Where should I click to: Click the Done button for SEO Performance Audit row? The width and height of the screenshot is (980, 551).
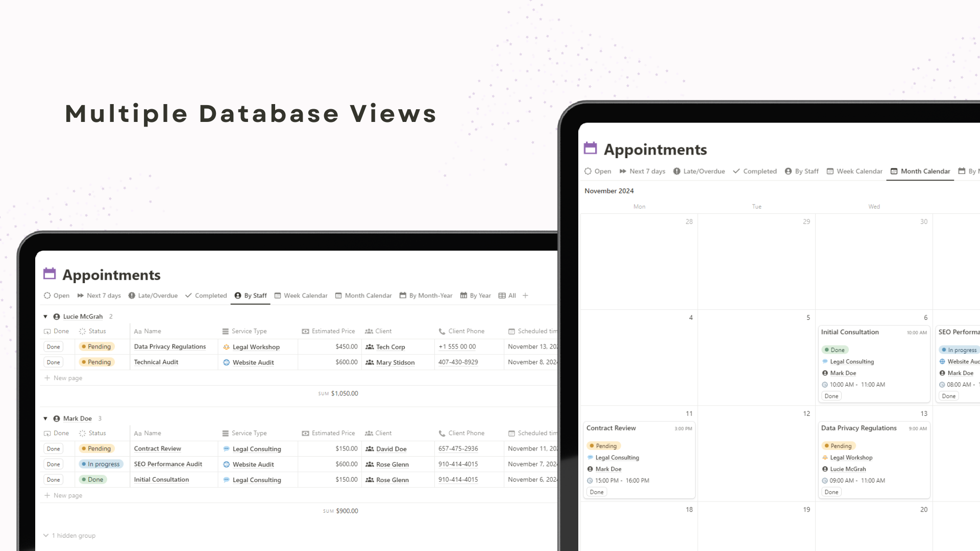(54, 464)
